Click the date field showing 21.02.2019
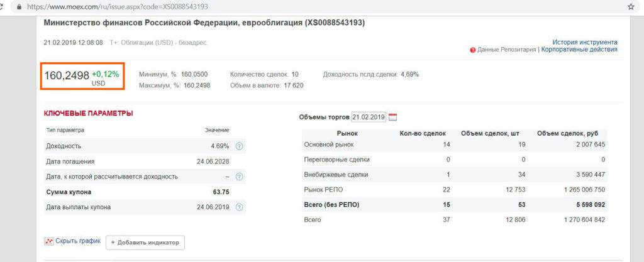Image resolution: width=644 pixels, height=262 pixels. pyautogui.click(x=369, y=117)
